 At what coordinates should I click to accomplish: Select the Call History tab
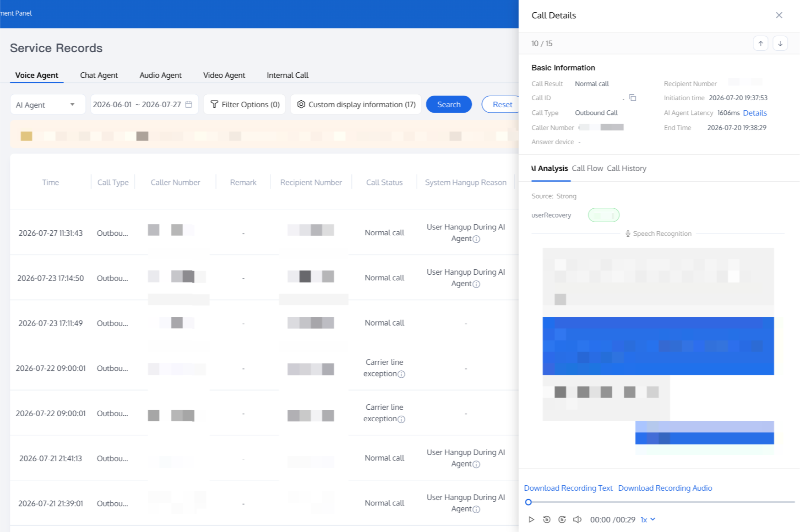point(626,168)
